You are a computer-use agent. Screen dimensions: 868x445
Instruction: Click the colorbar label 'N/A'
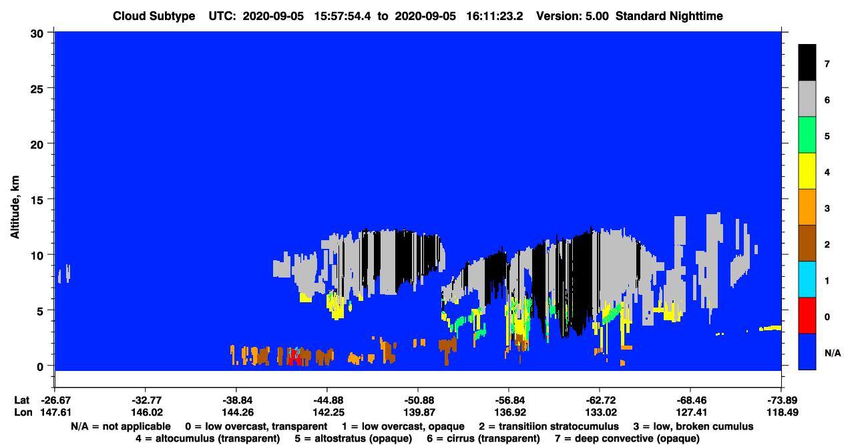tap(833, 352)
